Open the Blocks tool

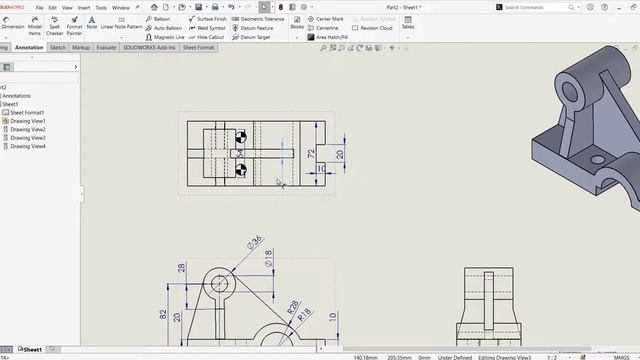point(297,23)
